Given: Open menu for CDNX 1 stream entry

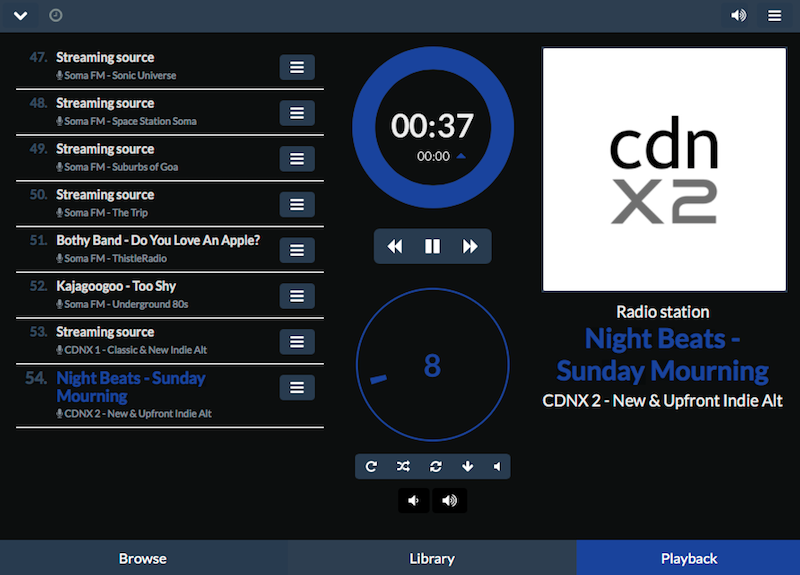Looking at the screenshot, I should (x=297, y=341).
